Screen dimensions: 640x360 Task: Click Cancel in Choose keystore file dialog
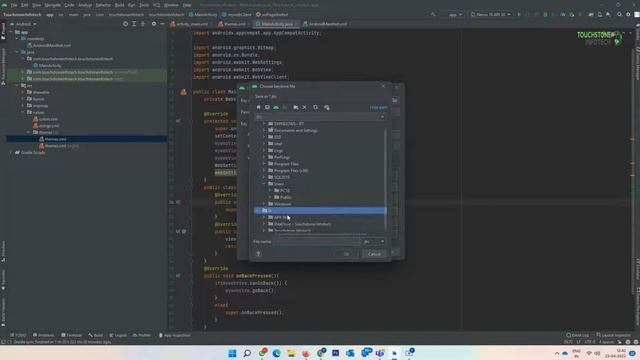tap(374, 254)
